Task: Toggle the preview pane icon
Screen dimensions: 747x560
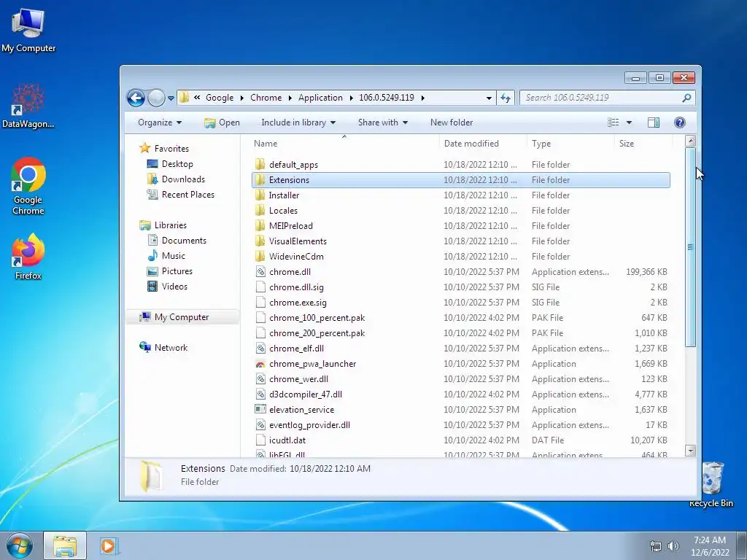Action: pos(654,122)
